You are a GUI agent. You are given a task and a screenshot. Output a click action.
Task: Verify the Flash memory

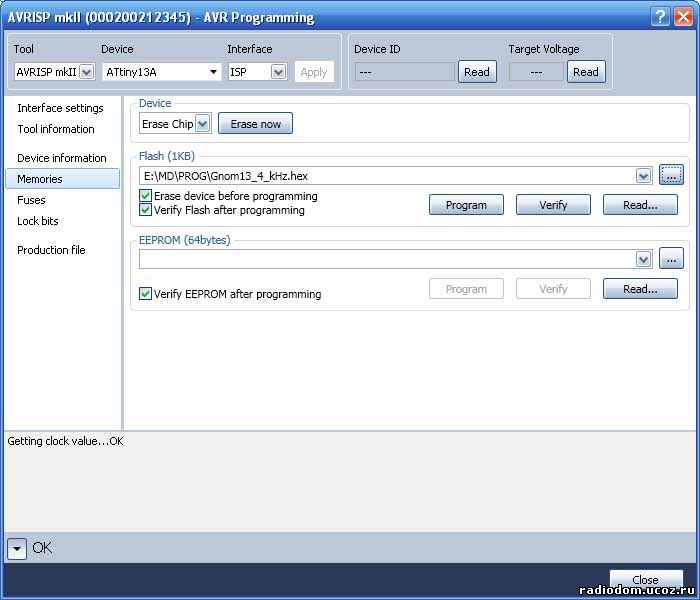(553, 205)
